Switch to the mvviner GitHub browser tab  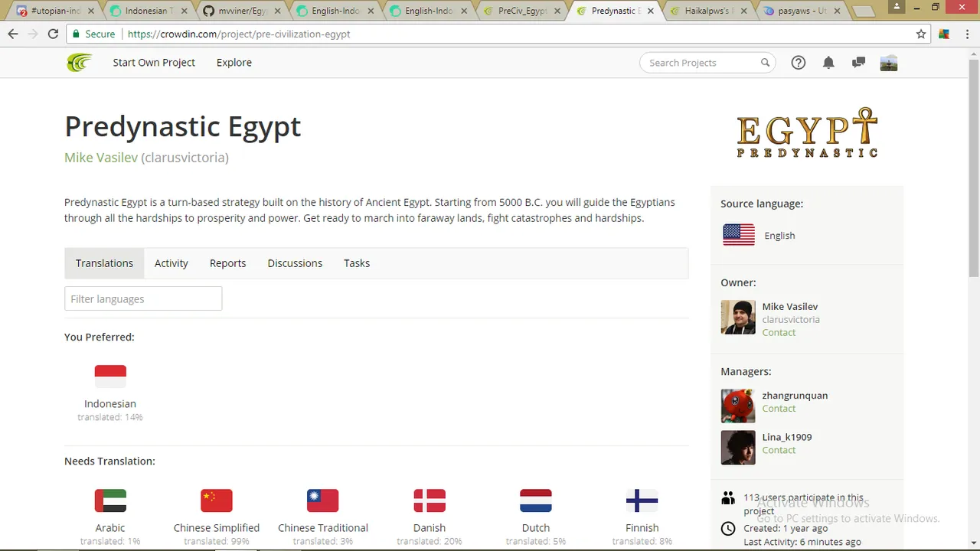(x=242, y=11)
